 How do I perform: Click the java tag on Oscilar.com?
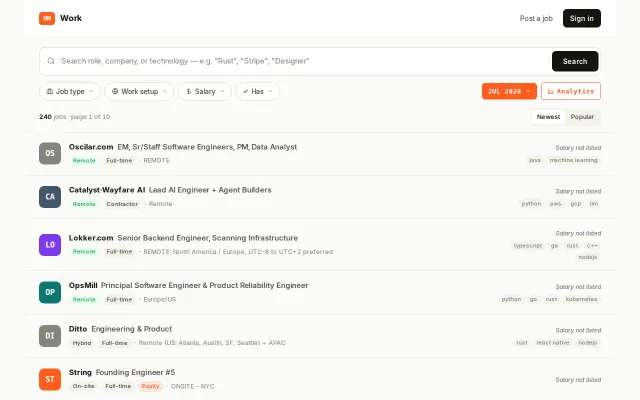coord(535,160)
